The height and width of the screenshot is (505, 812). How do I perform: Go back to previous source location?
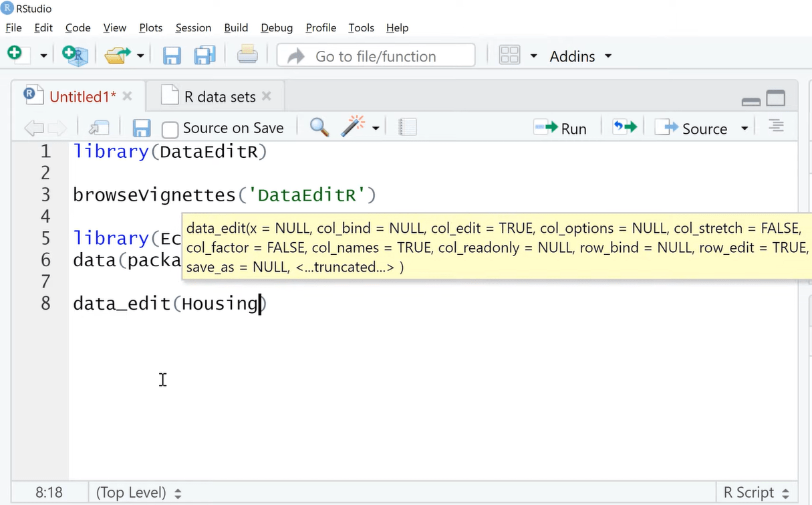pos(33,128)
